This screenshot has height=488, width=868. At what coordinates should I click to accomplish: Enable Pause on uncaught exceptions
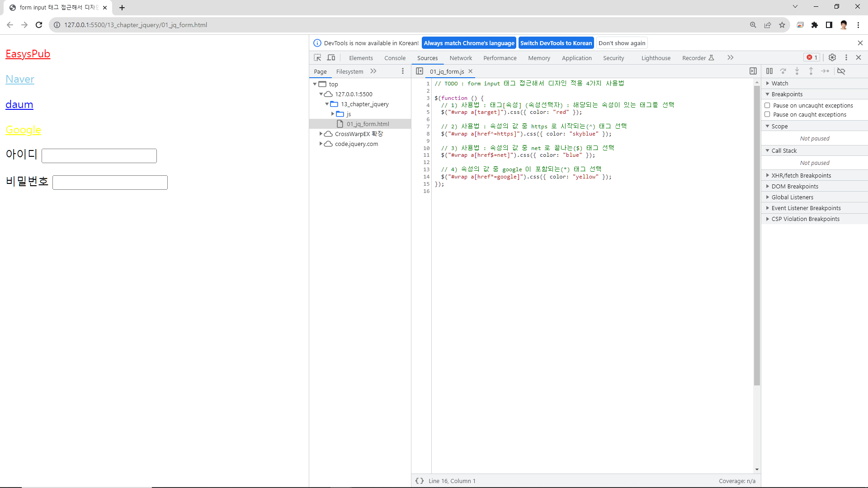(767, 105)
